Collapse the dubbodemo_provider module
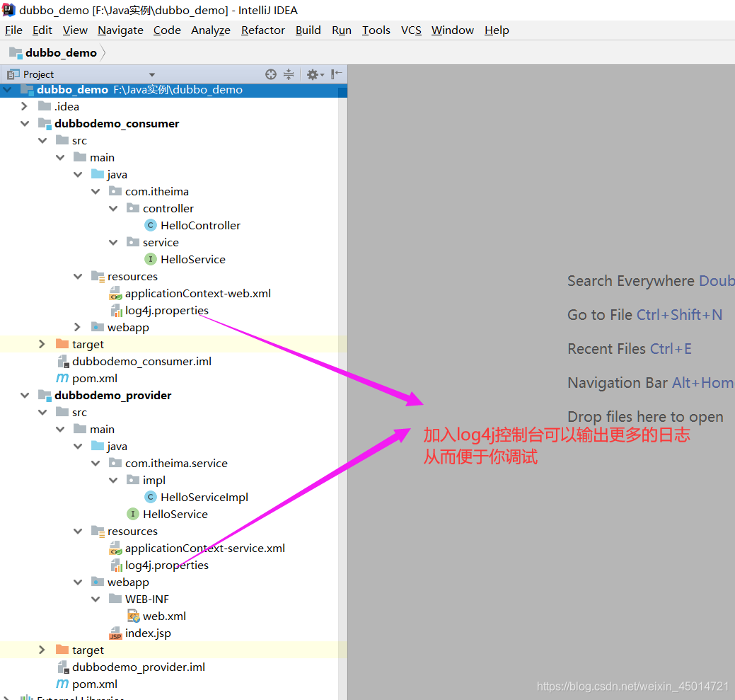Image resolution: width=735 pixels, height=700 pixels. coord(24,396)
